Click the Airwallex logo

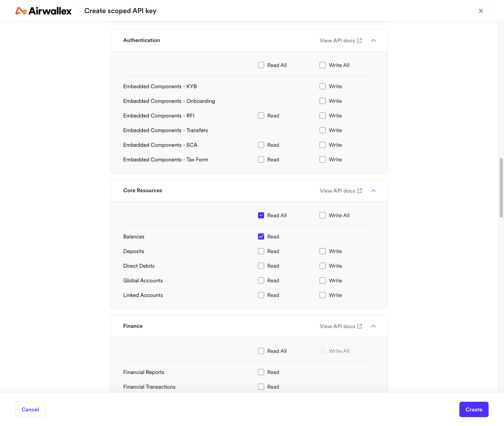[44, 11]
